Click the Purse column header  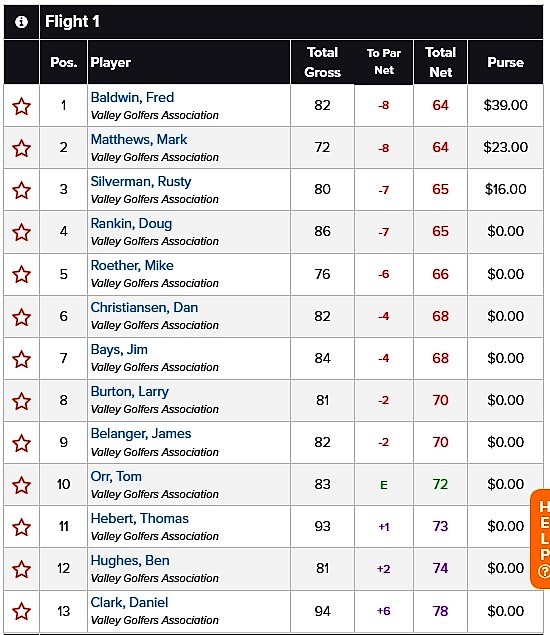[x=505, y=62]
